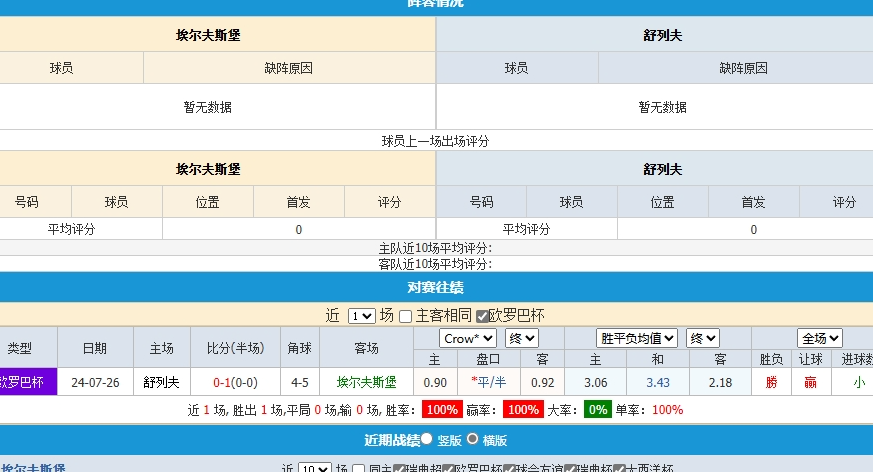The width and height of the screenshot is (873, 472).
Task: Click the home win average 3.06
Action: point(595,383)
